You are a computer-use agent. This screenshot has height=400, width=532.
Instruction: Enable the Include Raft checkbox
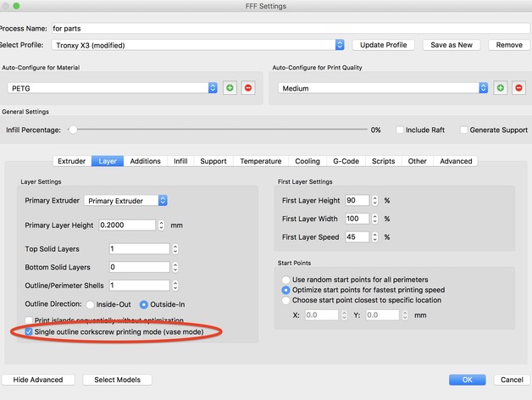401,131
